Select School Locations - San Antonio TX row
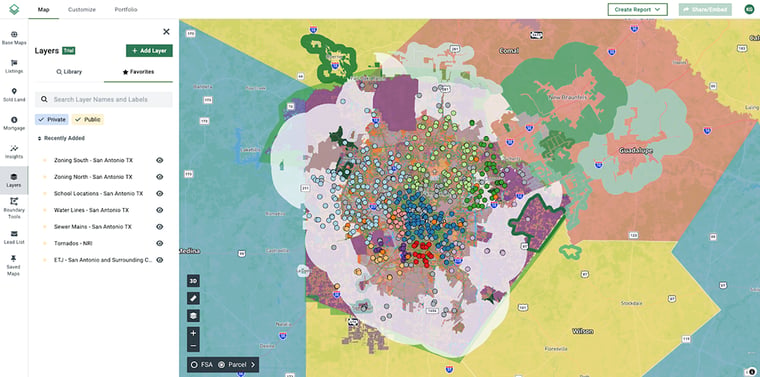Image resolution: width=760 pixels, height=377 pixels. [x=99, y=193]
